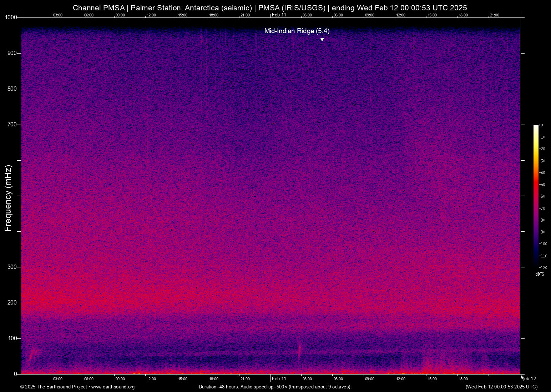Click the "Feb 11" date label on lower time axis

(279, 379)
